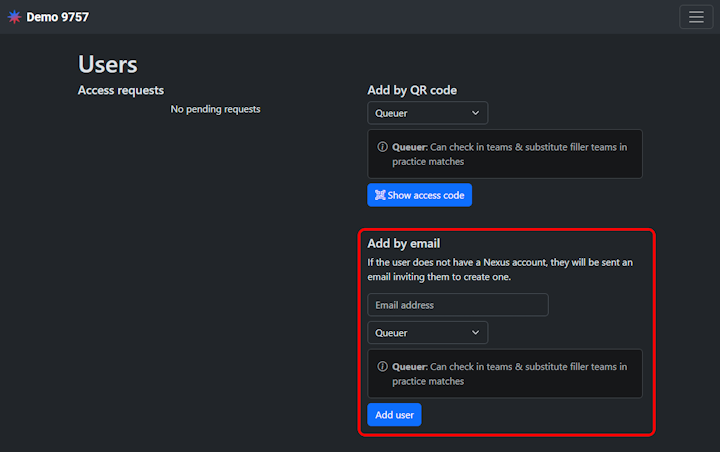Viewport: 720px width, 452px height.
Task: Open the hamburger navigation menu
Action: pyautogui.click(x=696, y=17)
